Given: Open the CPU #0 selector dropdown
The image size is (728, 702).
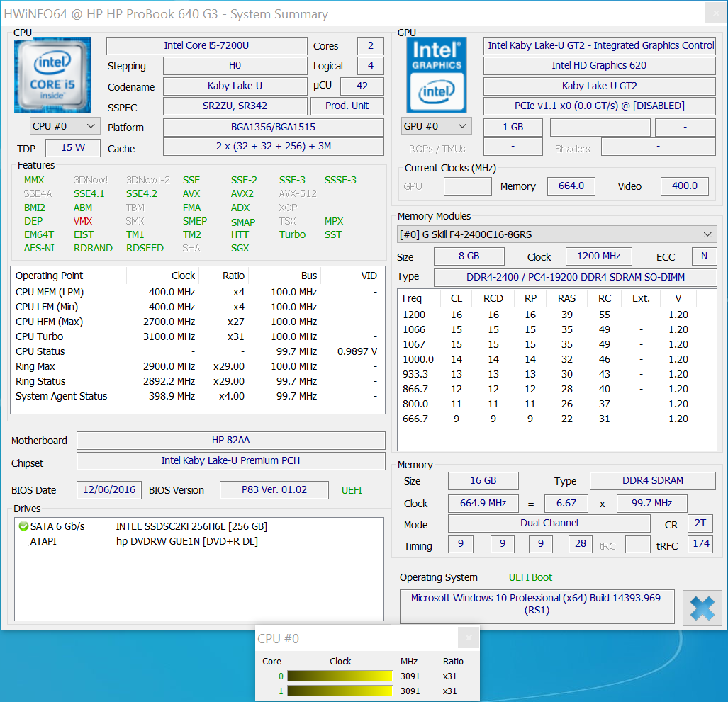Looking at the screenshot, I should (x=65, y=126).
